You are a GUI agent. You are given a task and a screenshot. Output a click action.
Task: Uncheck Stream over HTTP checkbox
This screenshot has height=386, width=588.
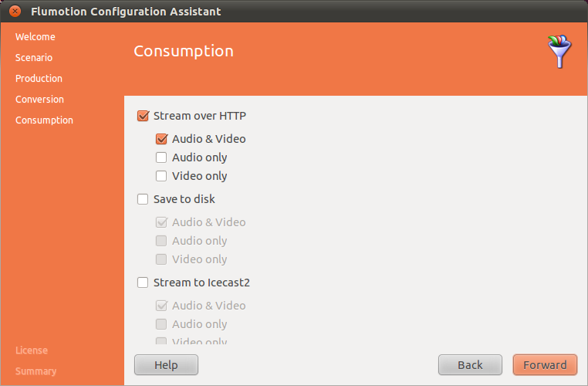(143, 117)
